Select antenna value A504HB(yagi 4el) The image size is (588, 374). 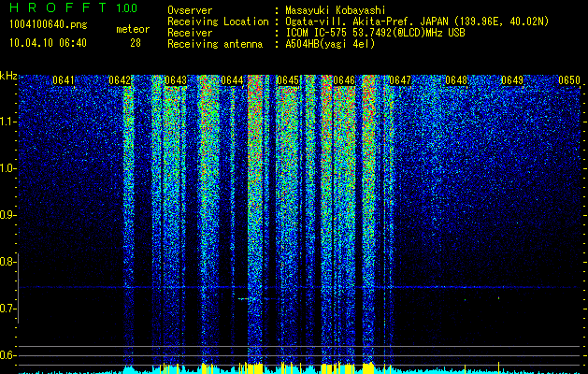330,44
